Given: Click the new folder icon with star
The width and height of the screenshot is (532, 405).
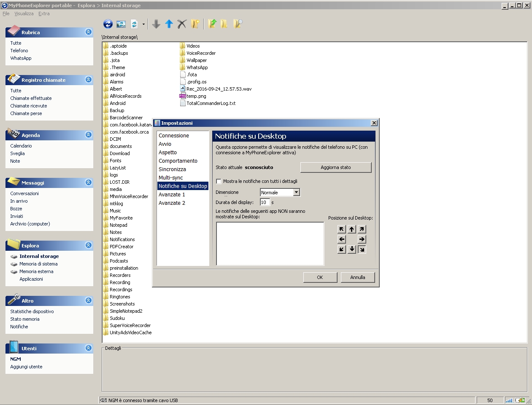Looking at the screenshot, I should tap(195, 24).
